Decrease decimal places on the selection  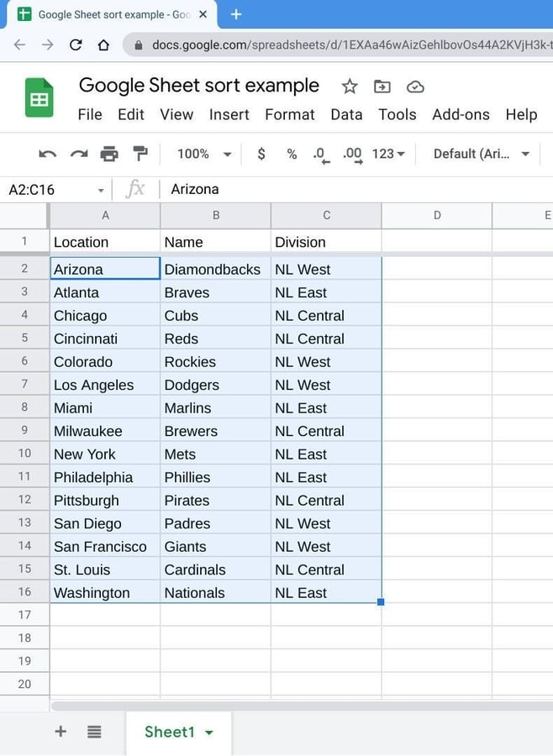[x=320, y=154]
